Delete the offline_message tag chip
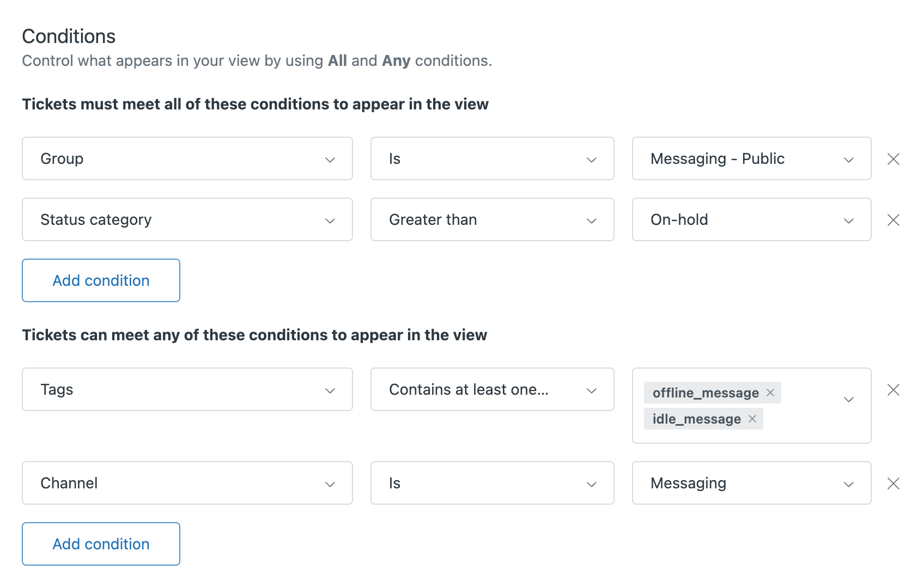 770,393
